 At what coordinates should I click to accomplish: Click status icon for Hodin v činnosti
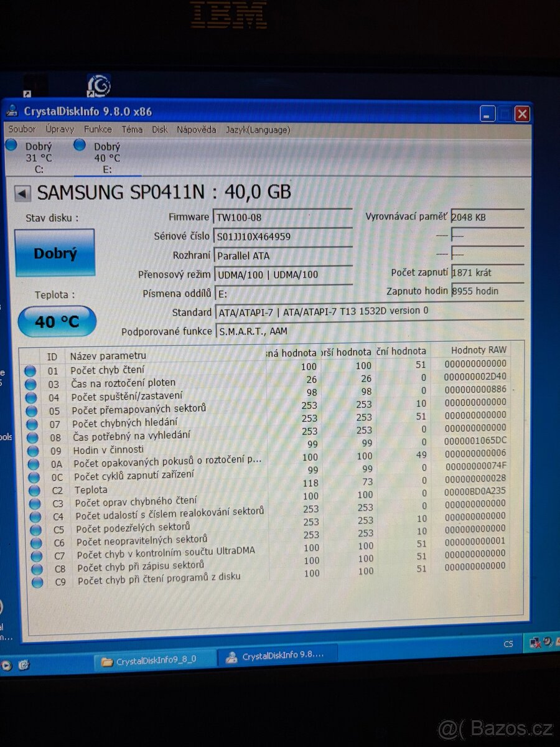click(32, 450)
